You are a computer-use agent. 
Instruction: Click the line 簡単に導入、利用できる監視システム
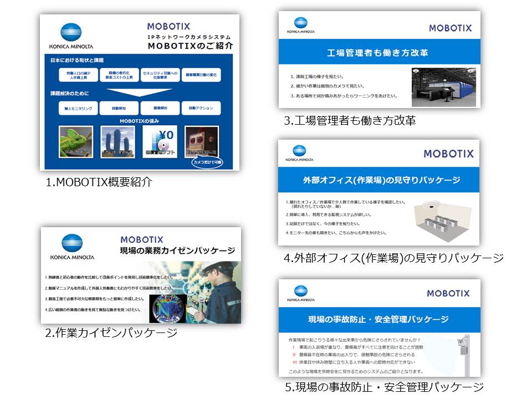(329, 215)
